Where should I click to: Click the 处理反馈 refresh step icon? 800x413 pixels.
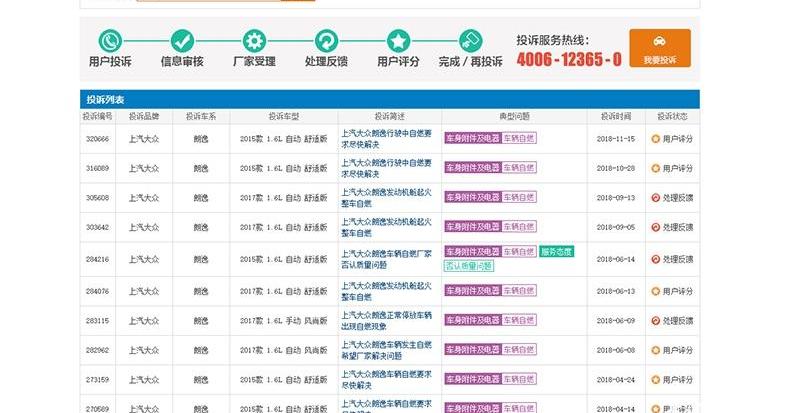pos(326,41)
